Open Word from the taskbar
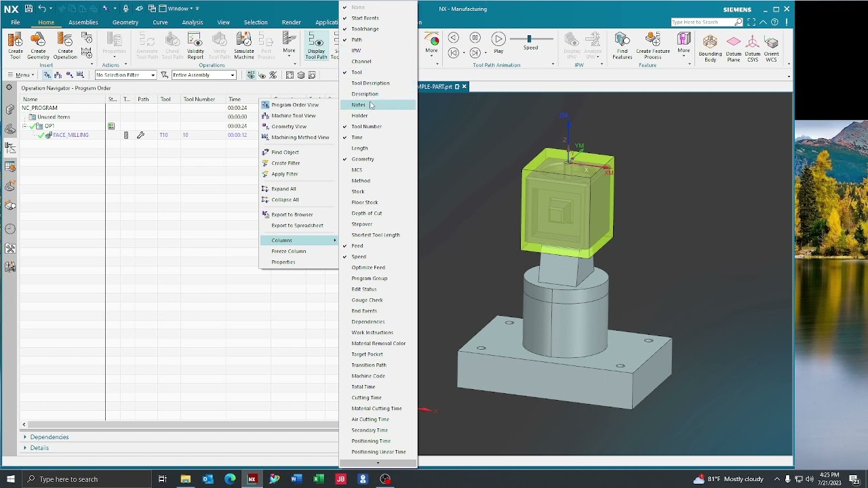Screen dimensions: 868x488 [296, 479]
